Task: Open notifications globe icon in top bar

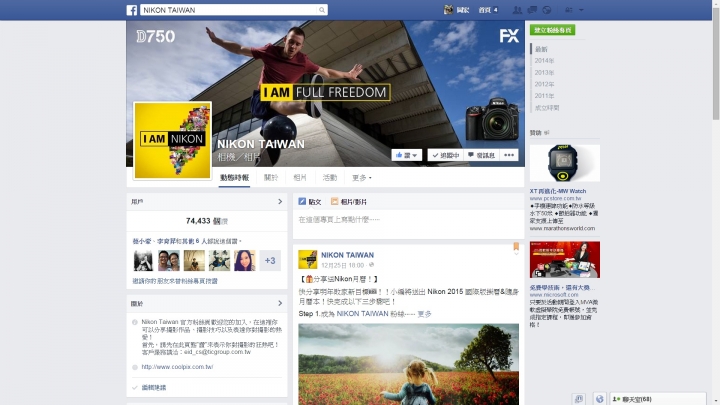Action: pos(546,10)
